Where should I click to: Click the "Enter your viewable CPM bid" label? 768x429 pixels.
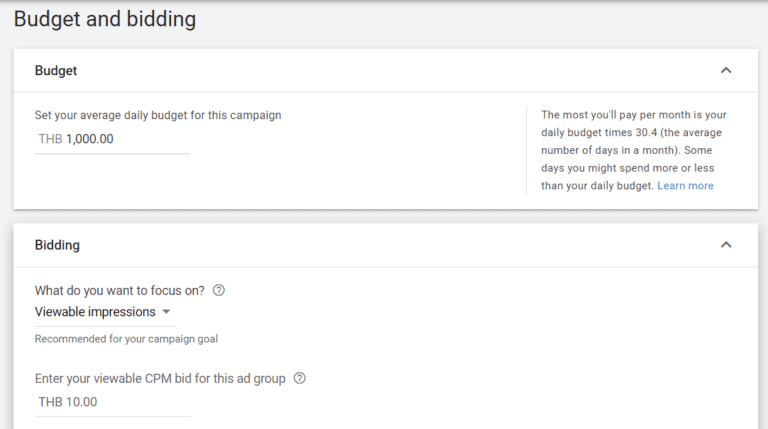160,379
